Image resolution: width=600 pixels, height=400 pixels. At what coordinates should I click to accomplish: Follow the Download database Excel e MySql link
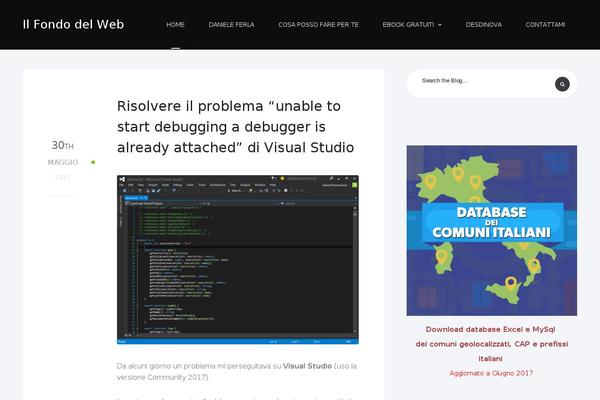point(492,344)
